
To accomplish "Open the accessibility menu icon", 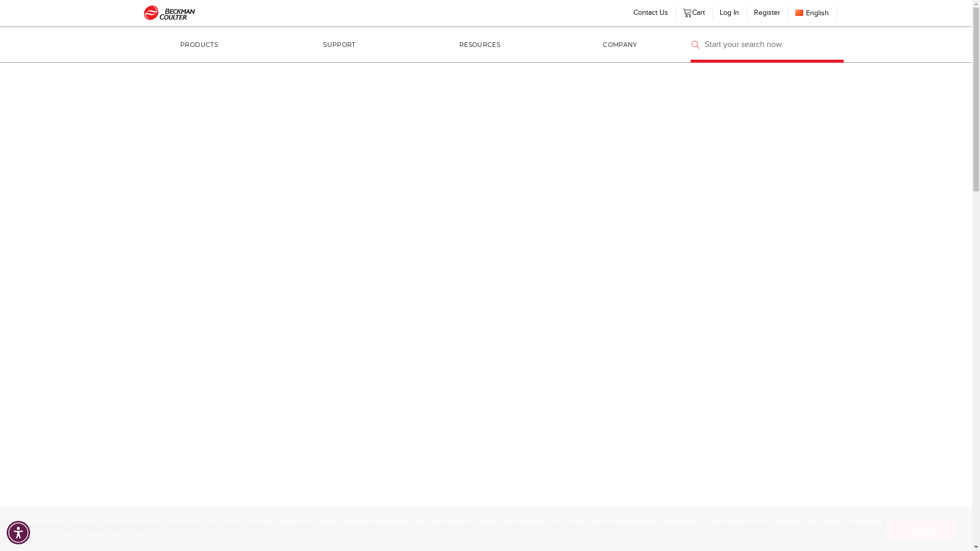I will pos(18,533).
